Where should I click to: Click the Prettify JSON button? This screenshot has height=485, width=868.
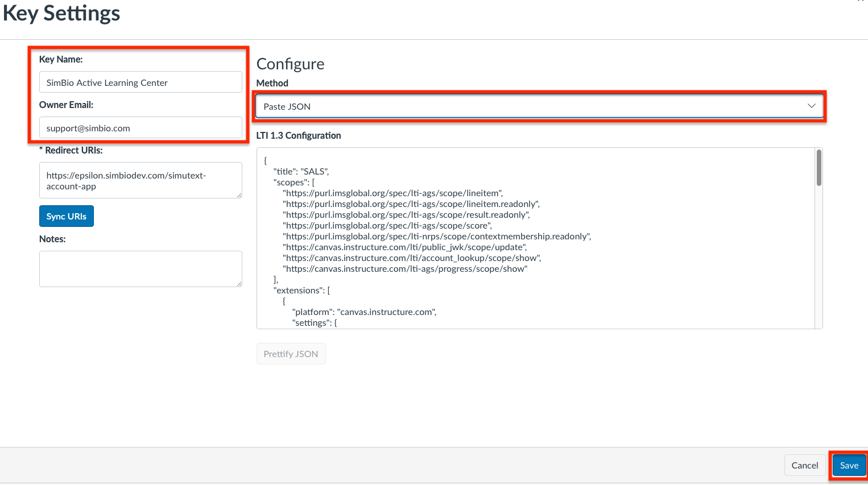[291, 354]
